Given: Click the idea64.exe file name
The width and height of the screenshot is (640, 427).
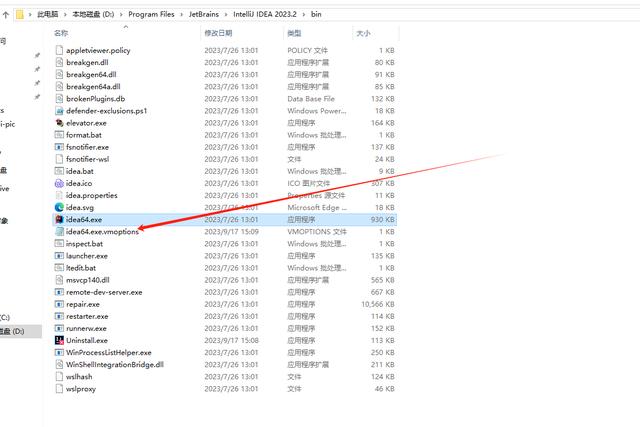Looking at the screenshot, I should 84,220.
